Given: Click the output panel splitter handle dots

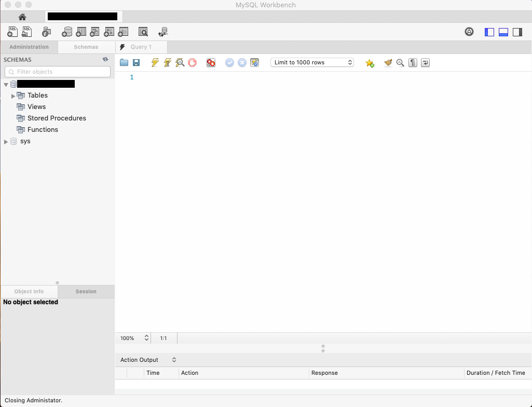Looking at the screenshot, I should 323,349.
